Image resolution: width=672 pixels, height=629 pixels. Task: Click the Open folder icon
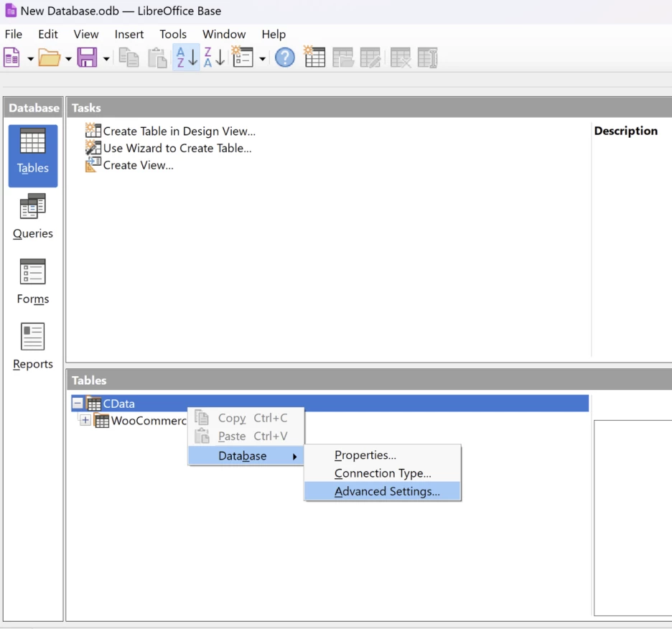50,57
